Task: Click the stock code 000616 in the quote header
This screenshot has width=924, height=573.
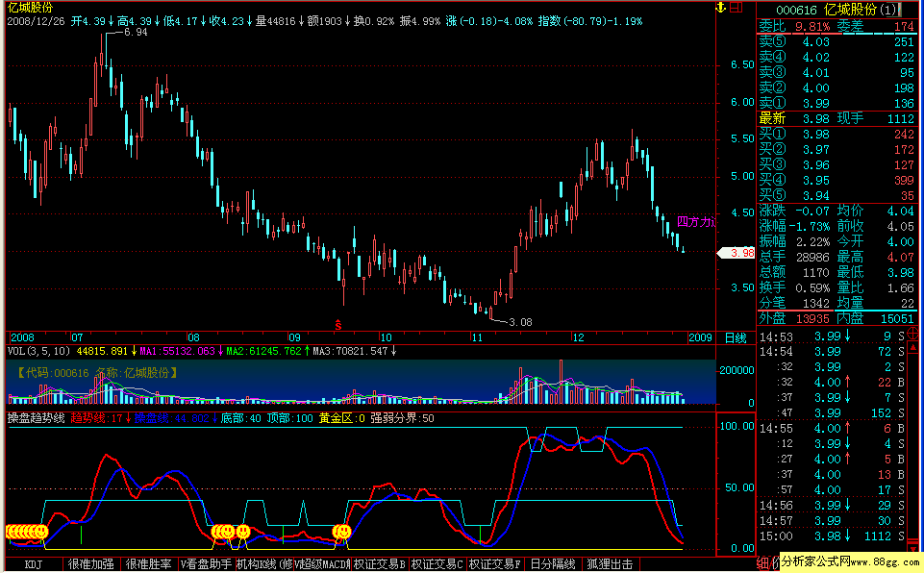Action: click(796, 10)
